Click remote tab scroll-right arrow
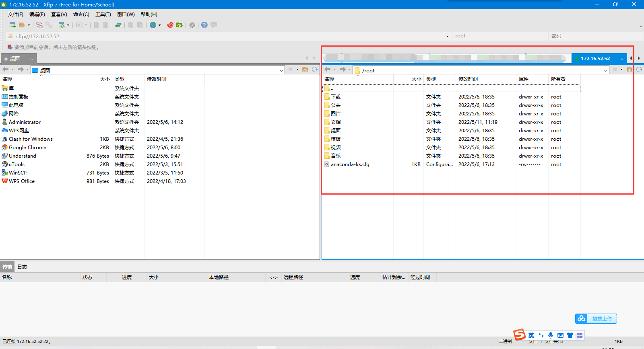Image resolution: width=644 pixels, height=349 pixels. point(639,58)
